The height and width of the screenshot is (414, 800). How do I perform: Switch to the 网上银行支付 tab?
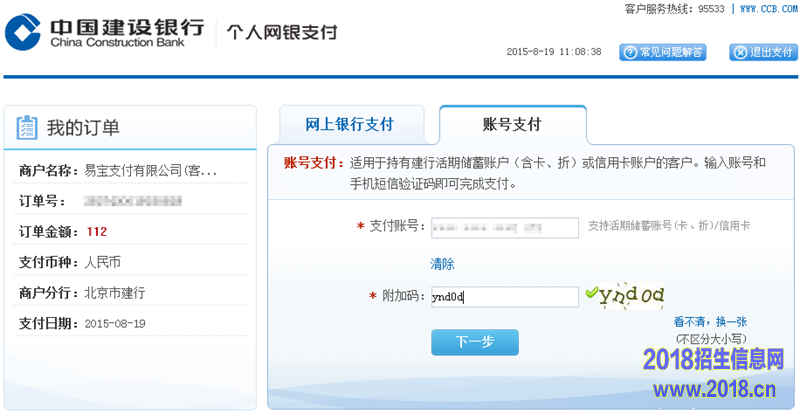click(349, 125)
